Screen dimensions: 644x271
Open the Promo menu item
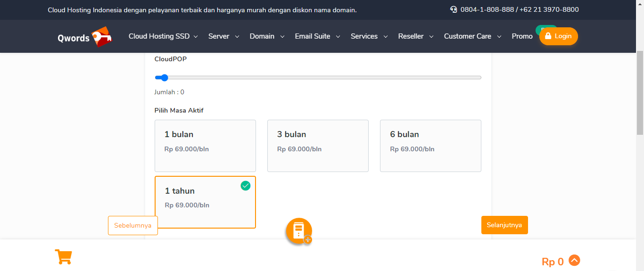click(522, 36)
